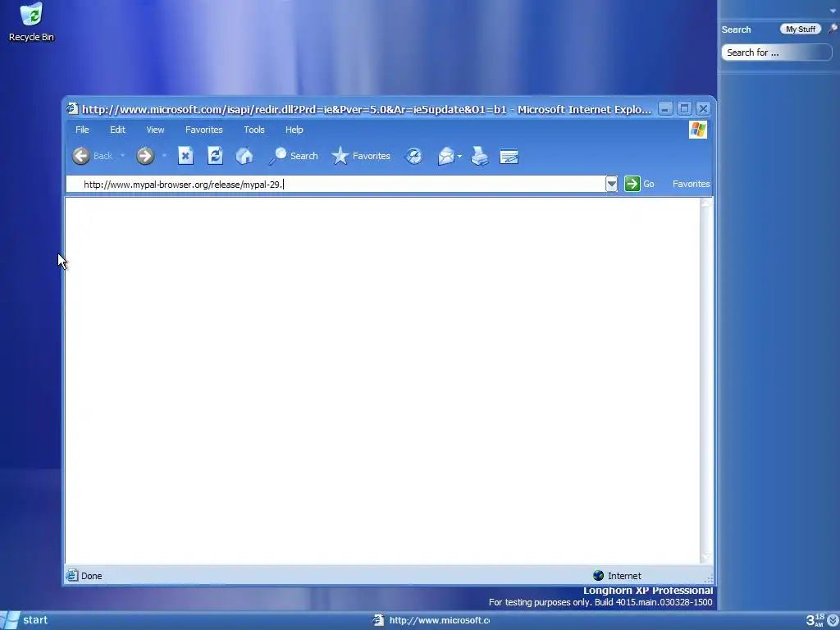Click the taskbar clock showing 3:18 AM

(815, 620)
